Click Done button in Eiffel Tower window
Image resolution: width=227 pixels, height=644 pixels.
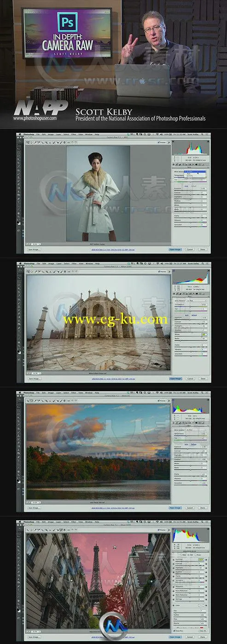[x=203, y=637]
